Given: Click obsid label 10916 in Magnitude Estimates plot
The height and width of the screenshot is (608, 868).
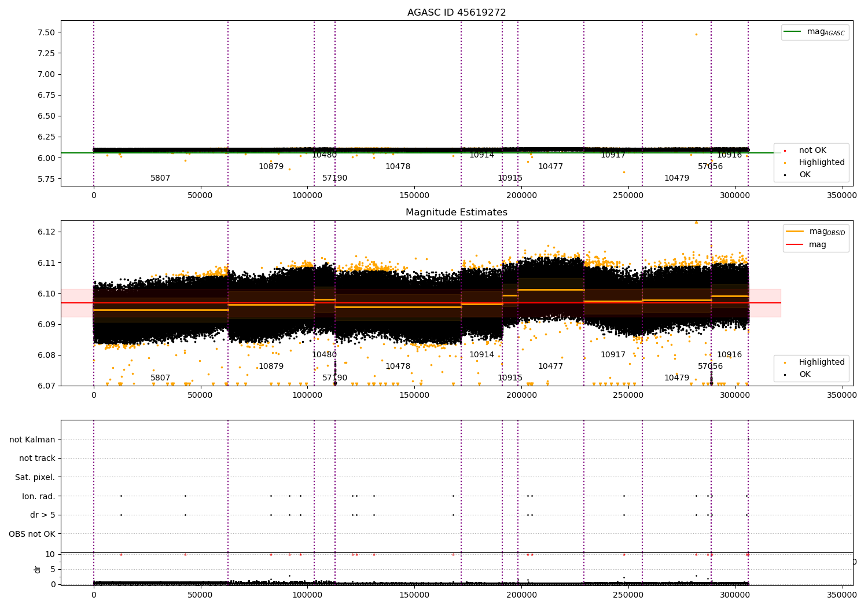Looking at the screenshot, I should 729,354.
